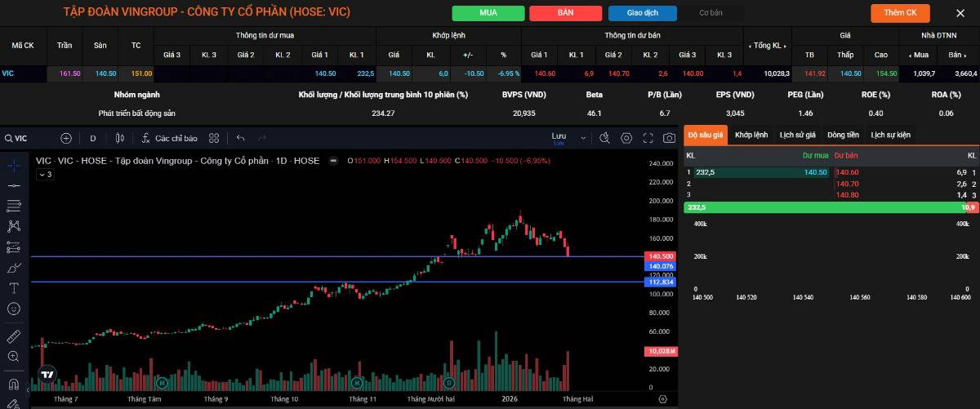Select the horizontal line at 140.076
This screenshot has height=409, width=980.
pyautogui.click(x=337, y=256)
